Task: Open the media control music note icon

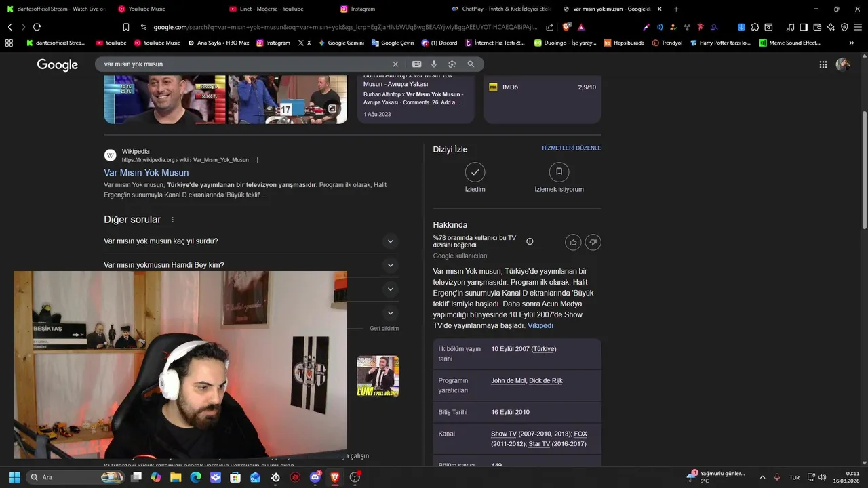Action: coord(790,27)
